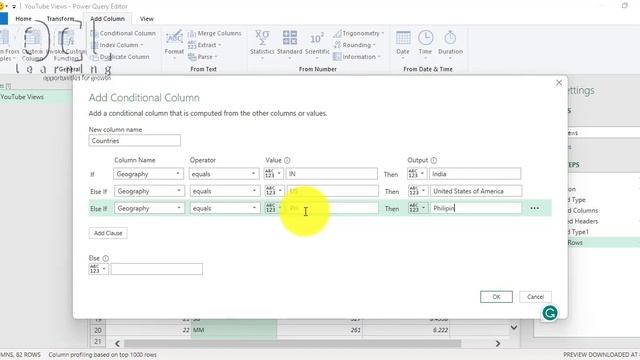Switch to the Add Column ribbon tab
This screenshot has width=640, height=360.
pyautogui.click(x=107, y=19)
